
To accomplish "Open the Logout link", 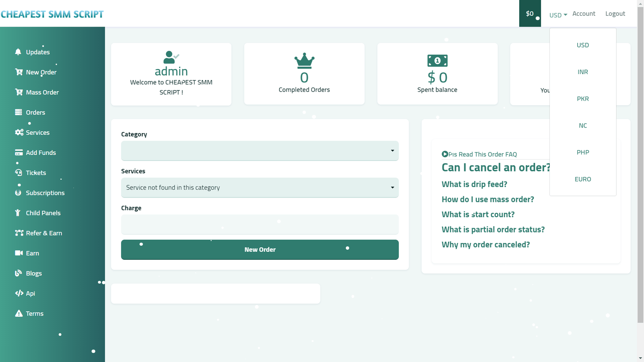I will 615,14.
